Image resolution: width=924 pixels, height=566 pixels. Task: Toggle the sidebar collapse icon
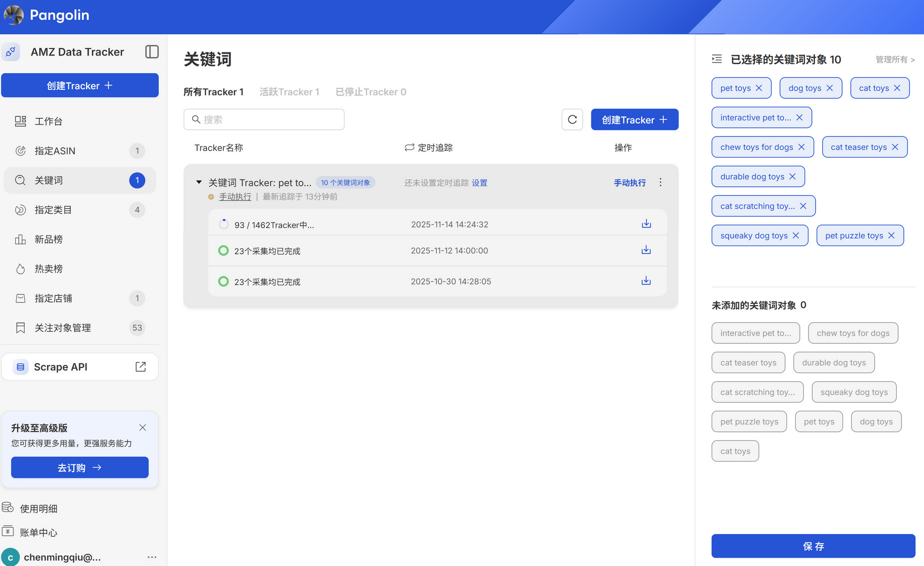click(x=151, y=52)
